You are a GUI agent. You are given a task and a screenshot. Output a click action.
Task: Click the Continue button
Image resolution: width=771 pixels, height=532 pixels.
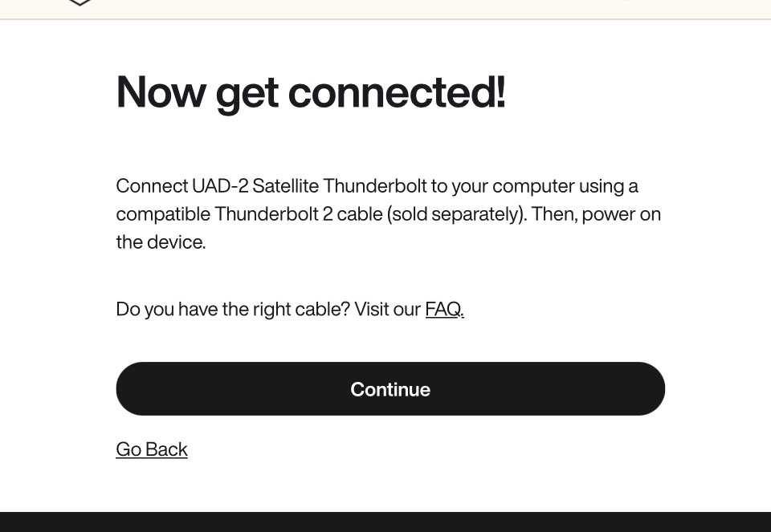pyautogui.click(x=390, y=389)
